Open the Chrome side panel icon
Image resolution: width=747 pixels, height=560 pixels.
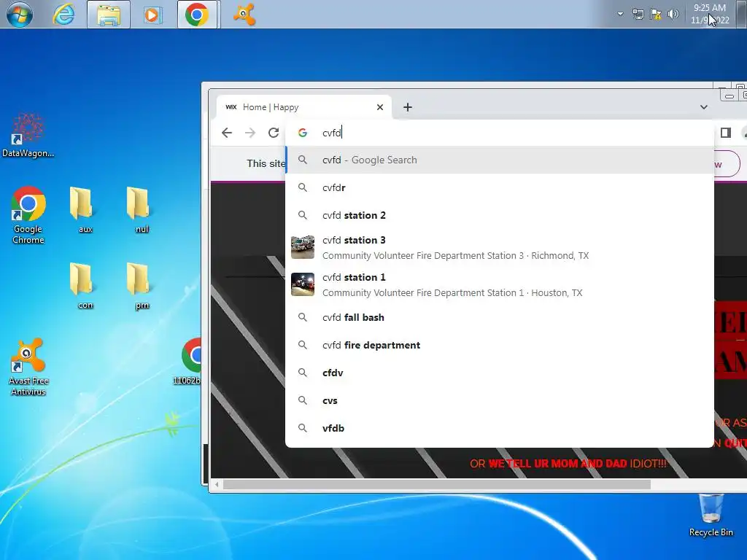click(x=726, y=133)
